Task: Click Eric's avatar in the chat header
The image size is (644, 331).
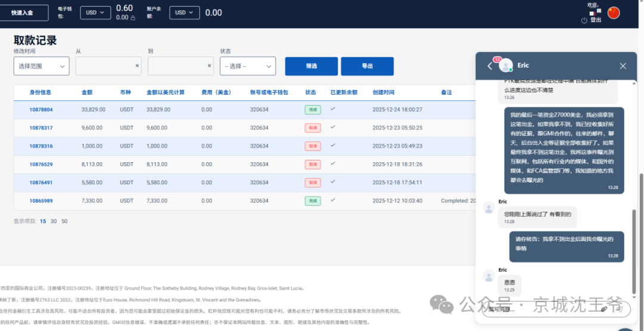Action: (506, 66)
